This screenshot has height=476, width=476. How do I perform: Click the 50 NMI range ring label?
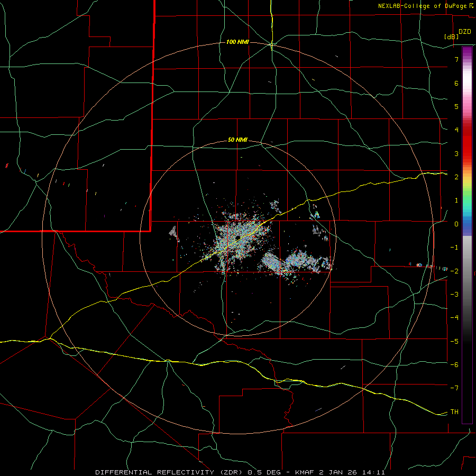pos(237,140)
